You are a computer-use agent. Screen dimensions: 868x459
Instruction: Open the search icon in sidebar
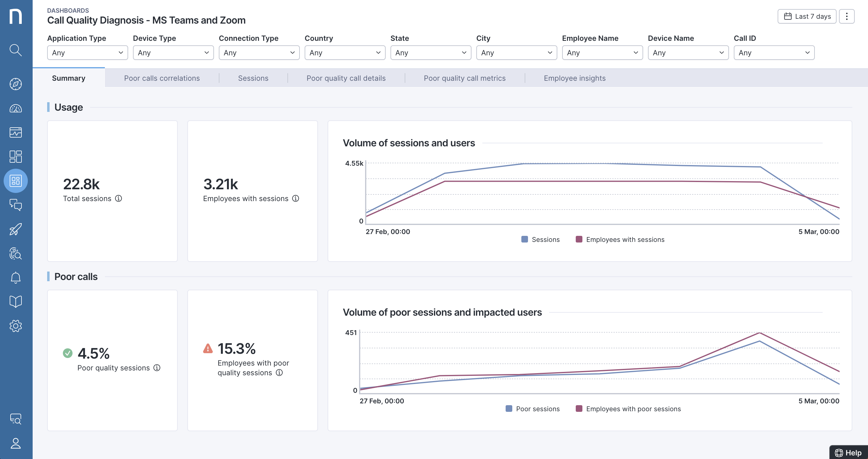click(x=15, y=50)
